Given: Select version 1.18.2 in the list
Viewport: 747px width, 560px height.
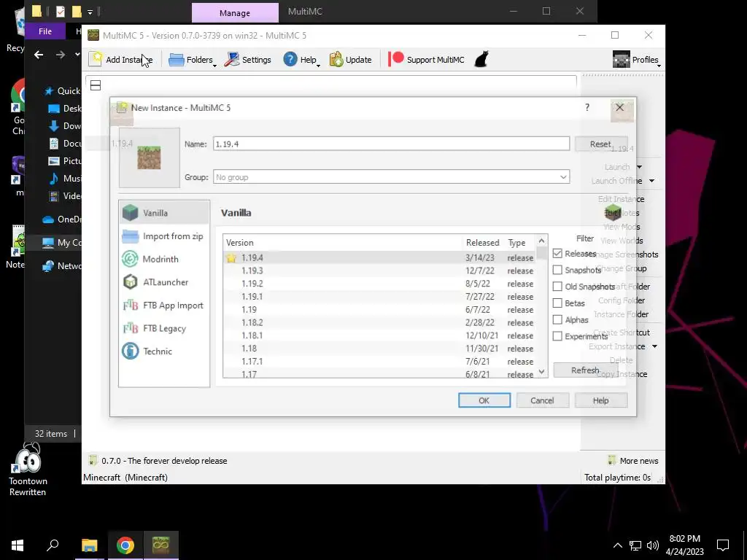Looking at the screenshot, I should click(379, 322).
